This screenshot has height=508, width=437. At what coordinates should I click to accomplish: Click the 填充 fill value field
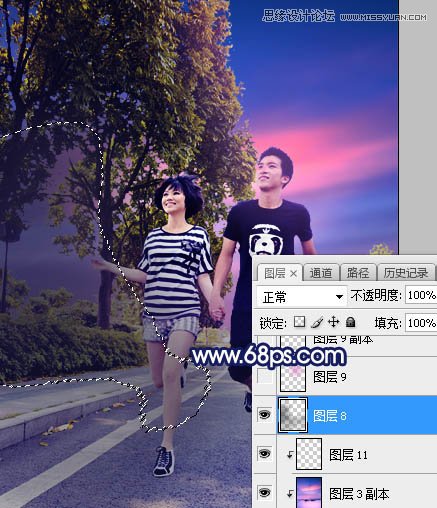[x=421, y=322]
